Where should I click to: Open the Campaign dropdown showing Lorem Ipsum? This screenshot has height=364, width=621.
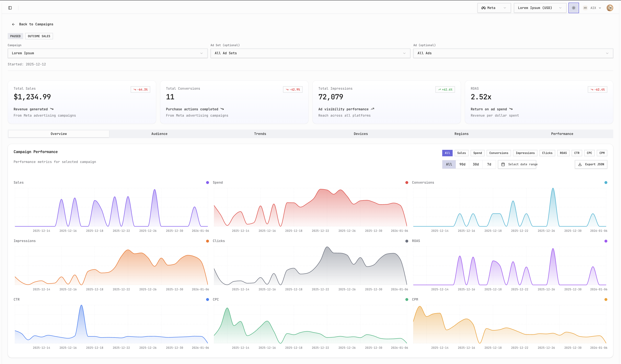107,53
